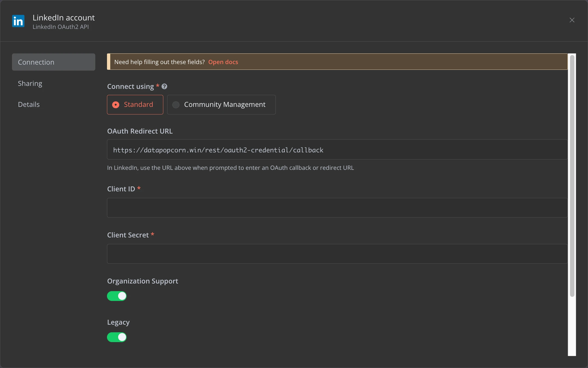The width and height of the screenshot is (588, 368).
Task: Click the Connect using help icon
Action: (164, 86)
